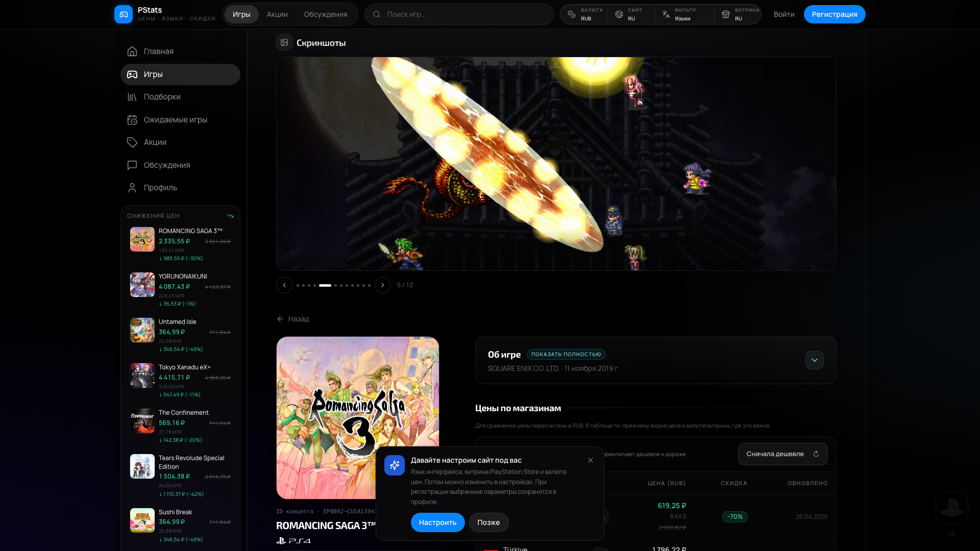Select the first carousel dot
Viewport: 980px width, 551px height.
(x=298, y=286)
